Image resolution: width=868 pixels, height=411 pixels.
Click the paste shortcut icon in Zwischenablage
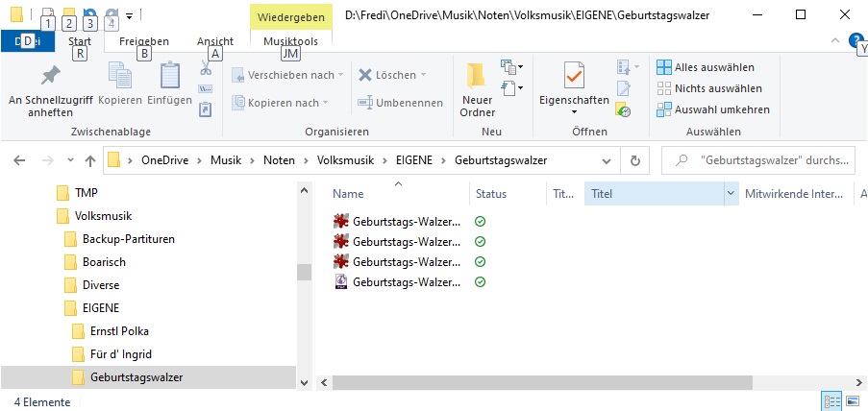206,109
